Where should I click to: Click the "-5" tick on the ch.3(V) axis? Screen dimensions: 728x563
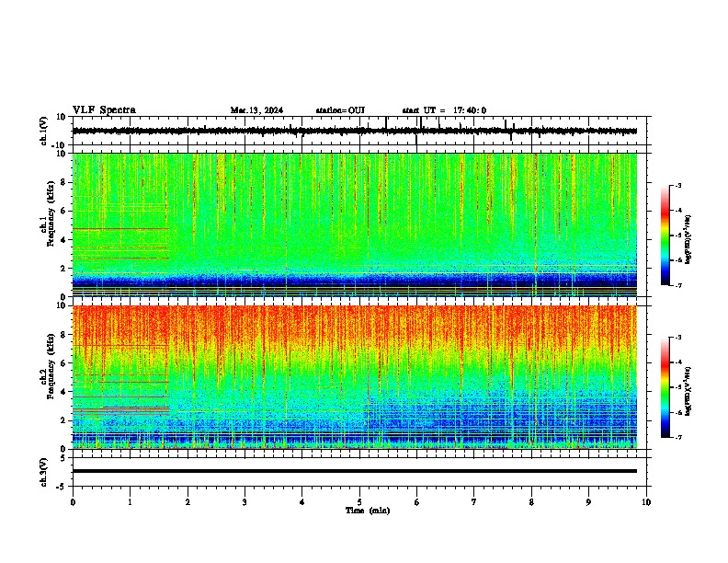63,487
